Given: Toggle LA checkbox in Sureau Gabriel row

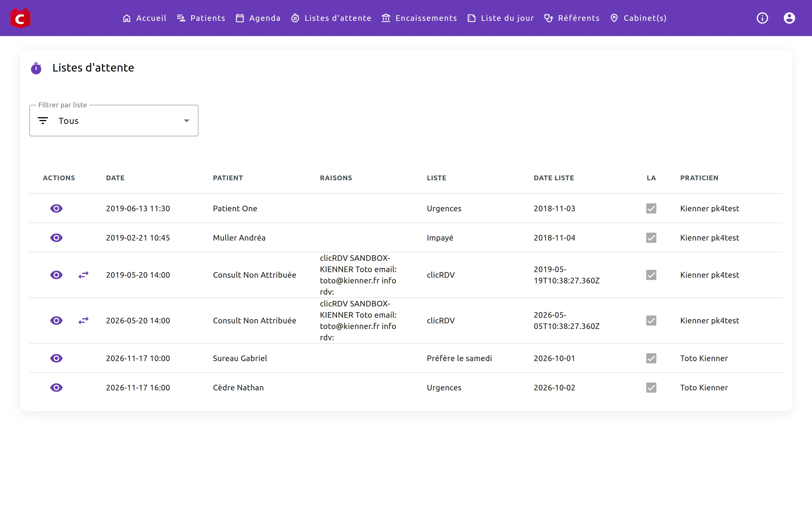Looking at the screenshot, I should 651,359.
